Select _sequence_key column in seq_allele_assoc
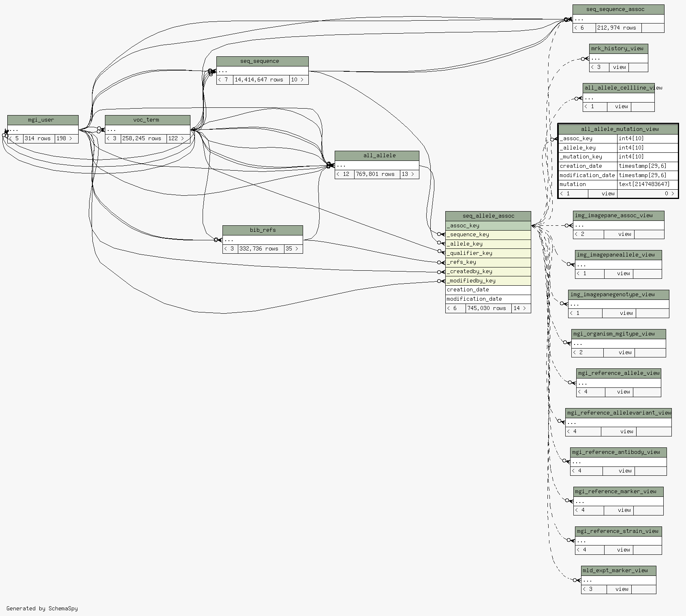Viewport: 686px width, 616px height. (x=488, y=235)
